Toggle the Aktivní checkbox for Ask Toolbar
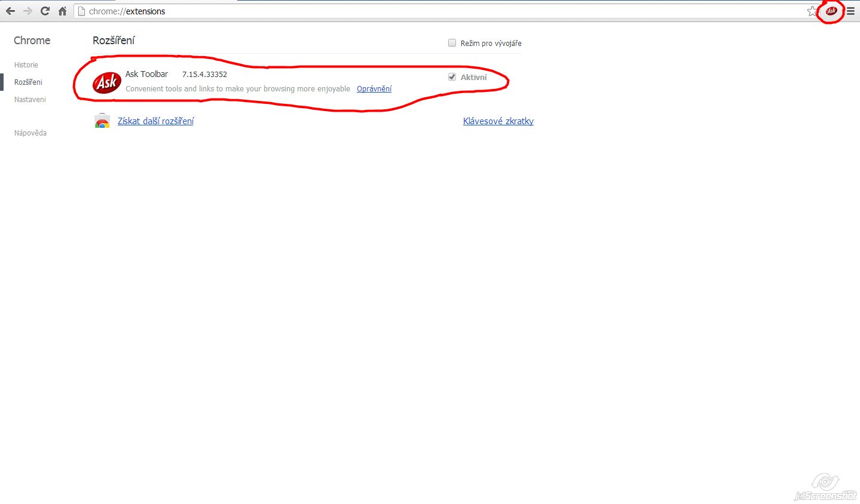 point(452,77)
